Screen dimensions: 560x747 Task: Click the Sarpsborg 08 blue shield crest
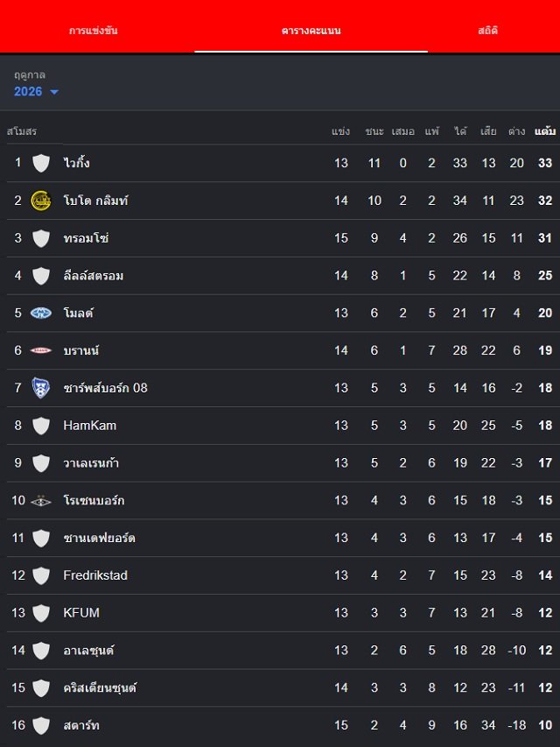point(41,388)
